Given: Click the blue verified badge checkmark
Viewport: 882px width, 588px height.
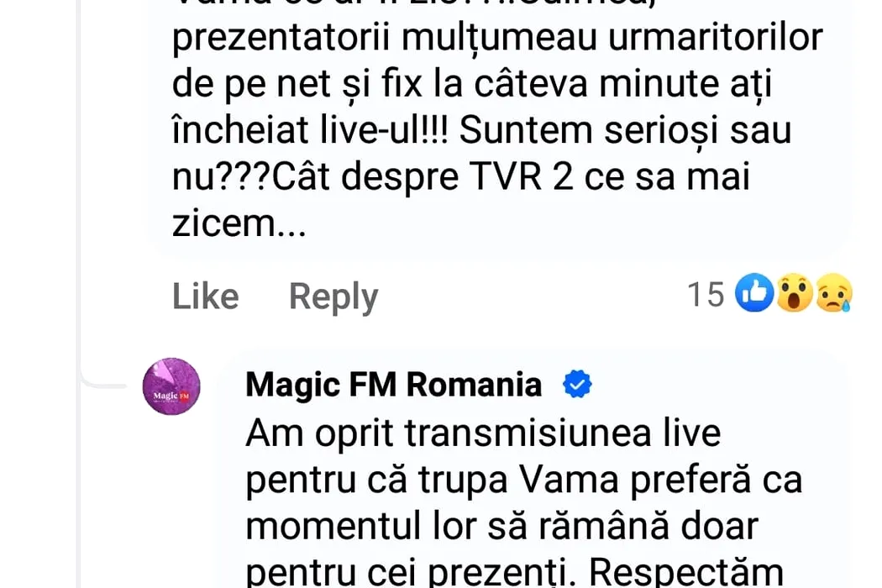Looking at the screenshot, I should (577, 385).
